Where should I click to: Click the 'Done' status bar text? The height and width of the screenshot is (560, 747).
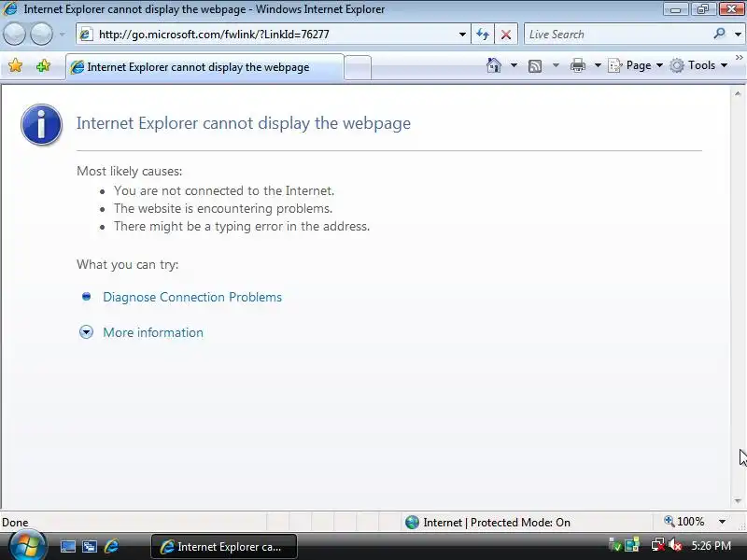coord(15,523)
